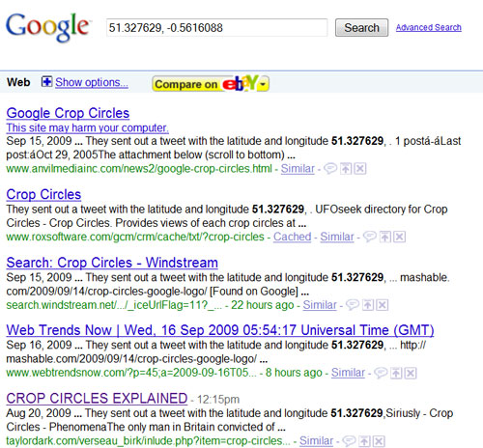Screen dimensions: 483x448
Task: Click This site may harm your computer warning
Action: click(87, 127)
